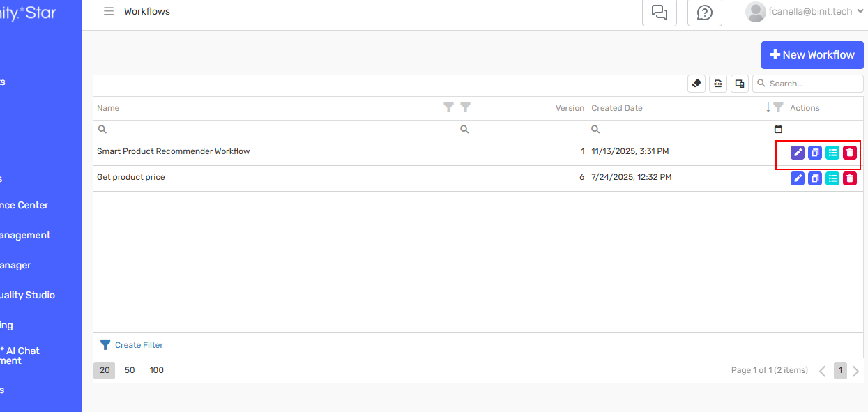Select Quality Studio in the sidebar

click(28, 295)
